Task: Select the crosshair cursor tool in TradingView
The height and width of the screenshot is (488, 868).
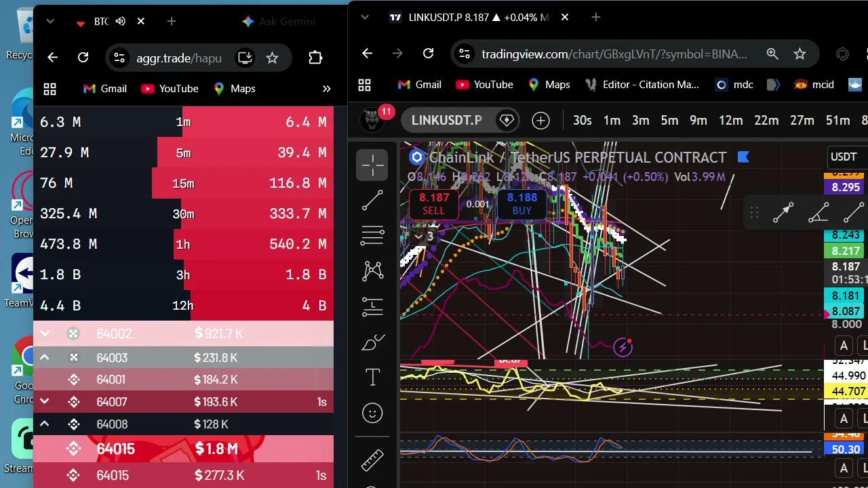Action: (x=372, y=165)
